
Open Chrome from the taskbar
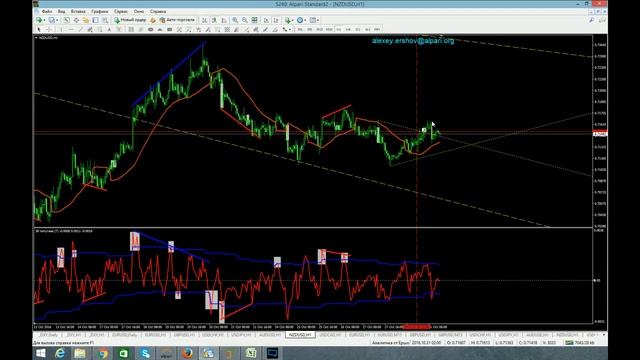click(102, 353)
